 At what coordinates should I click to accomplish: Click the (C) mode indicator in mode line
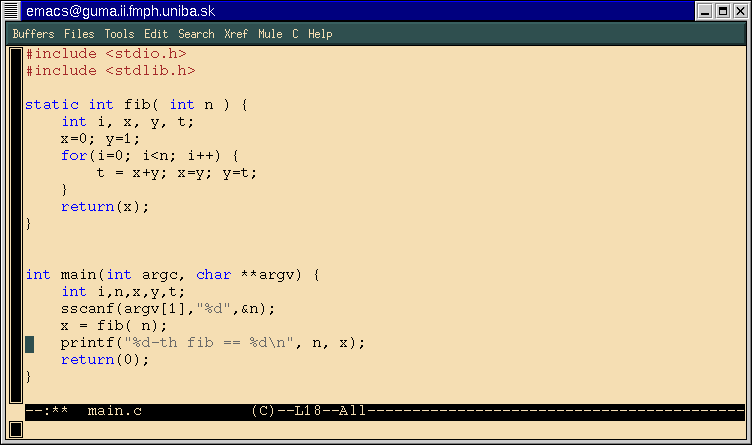click(263, 411)
